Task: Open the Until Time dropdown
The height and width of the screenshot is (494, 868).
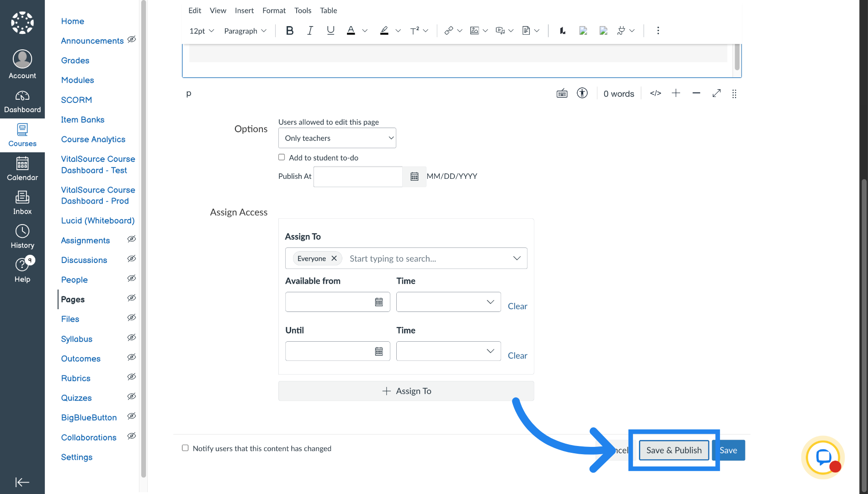Action: coord(448,351)
